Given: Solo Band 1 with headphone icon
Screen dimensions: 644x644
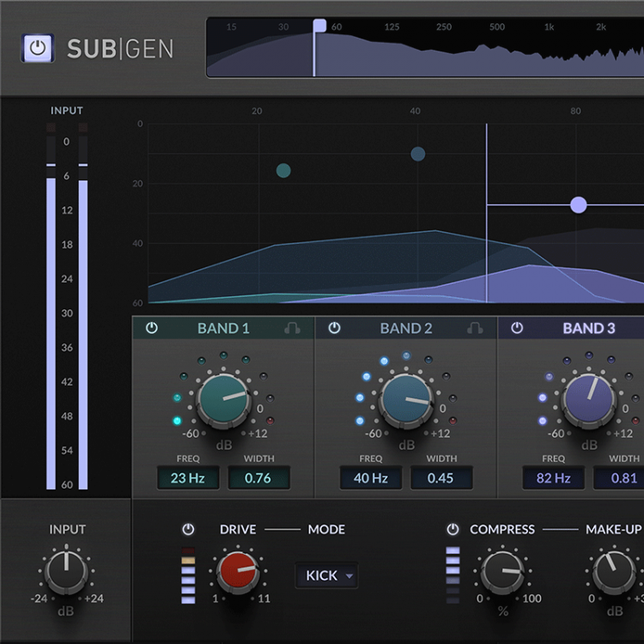Looking at the screenshot, I should coord(292,328).
